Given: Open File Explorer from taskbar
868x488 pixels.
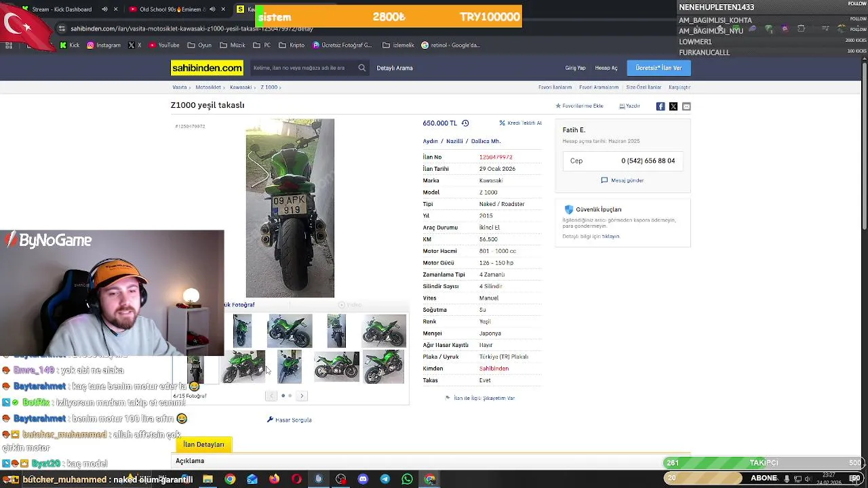Looking at the screenshot, I should coord(208,479).
